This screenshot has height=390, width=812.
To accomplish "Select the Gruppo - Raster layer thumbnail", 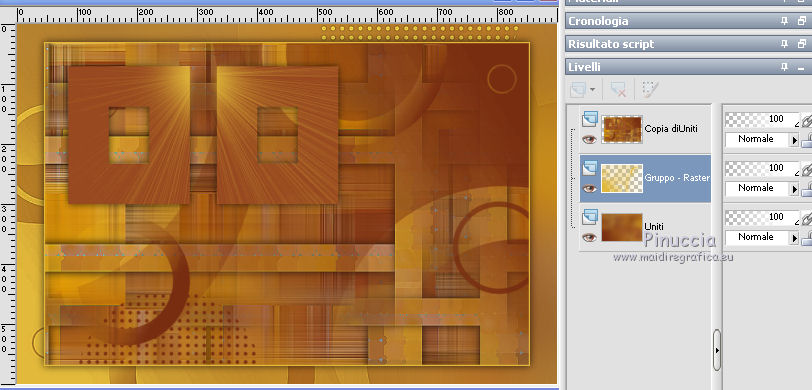I will coord(622,178).
